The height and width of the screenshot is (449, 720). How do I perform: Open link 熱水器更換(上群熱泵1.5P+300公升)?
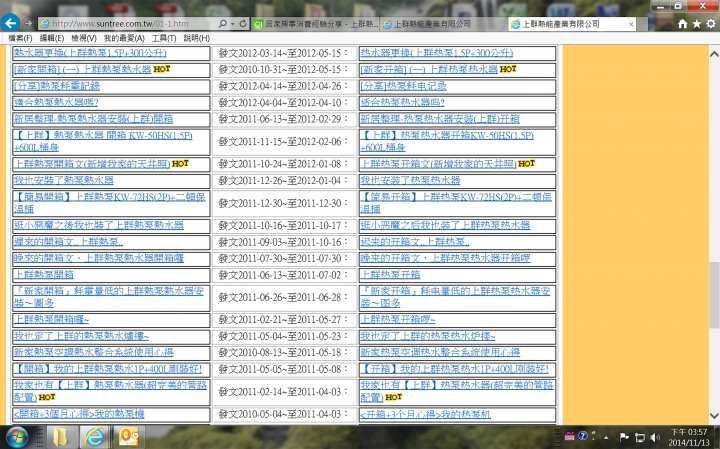[x=90, y=53]
